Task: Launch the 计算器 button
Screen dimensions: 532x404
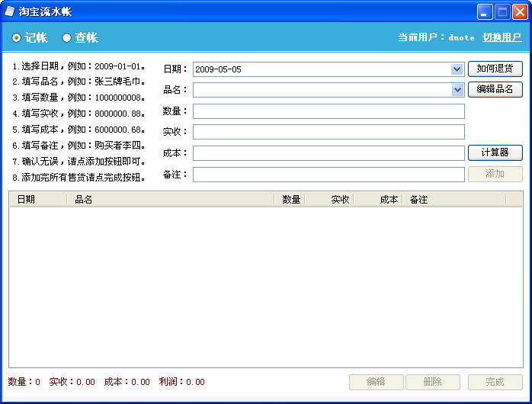Action: tap(495, 152)
